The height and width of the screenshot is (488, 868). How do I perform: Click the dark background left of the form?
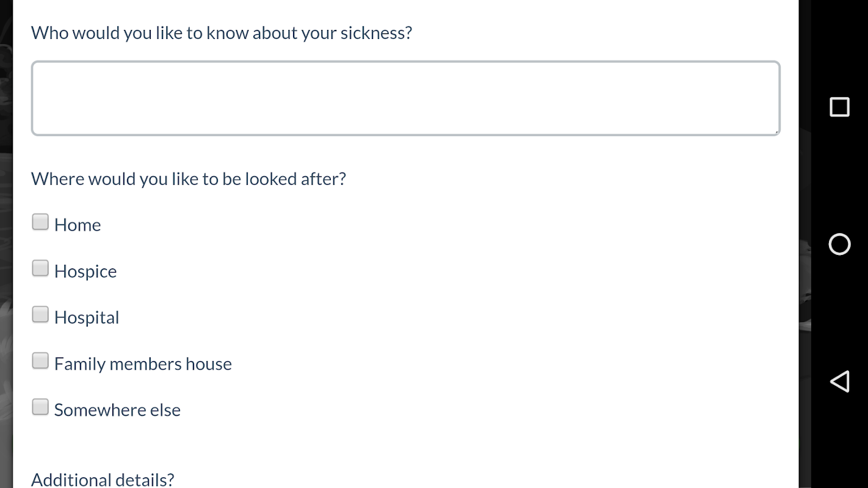click(6, 244)
